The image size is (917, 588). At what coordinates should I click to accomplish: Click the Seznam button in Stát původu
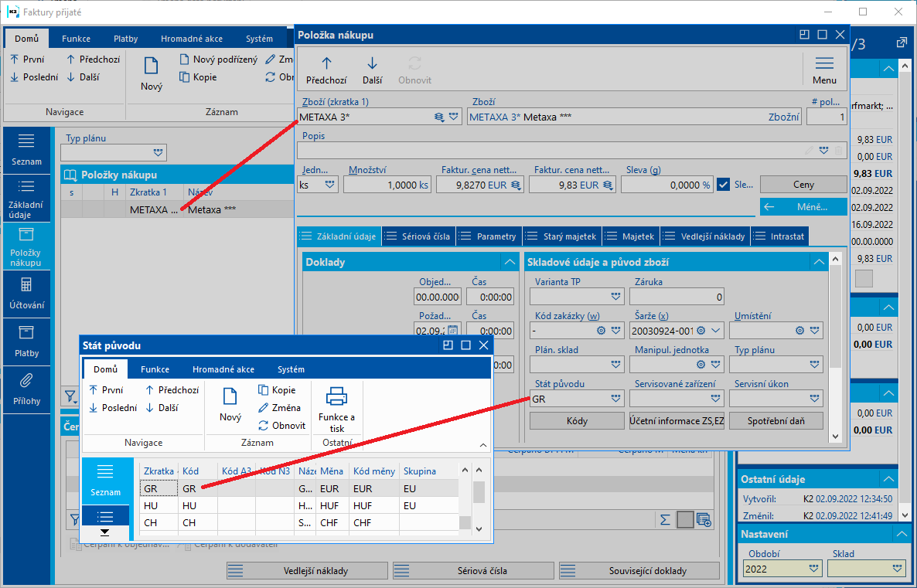coord(105,481)
